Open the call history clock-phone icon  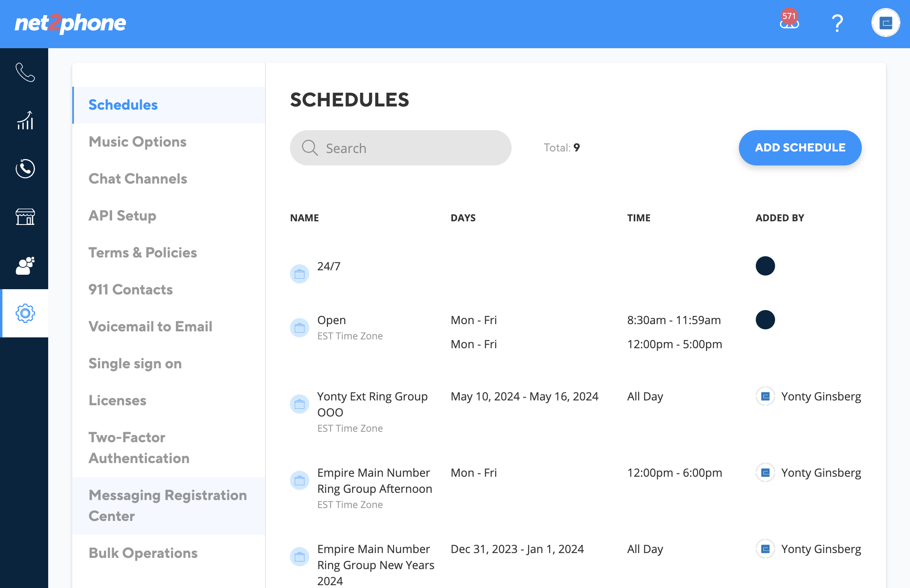tap(25, 168)
